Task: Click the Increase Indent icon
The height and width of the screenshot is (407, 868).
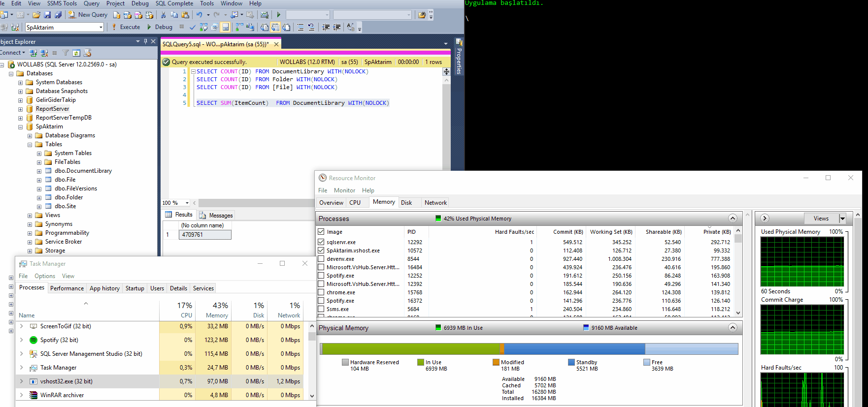Action: tap(337, 27)
